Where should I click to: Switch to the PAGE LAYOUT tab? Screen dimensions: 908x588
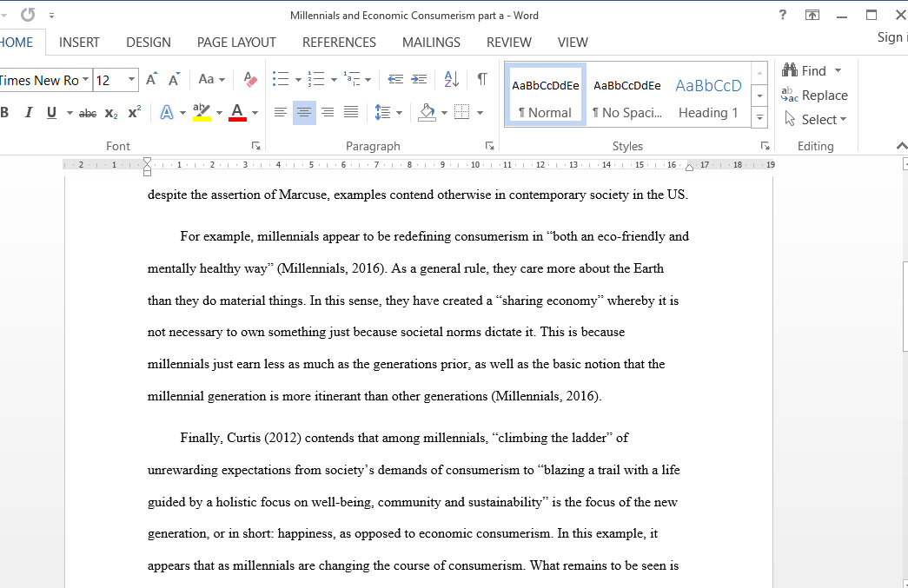tap(236, 43)
